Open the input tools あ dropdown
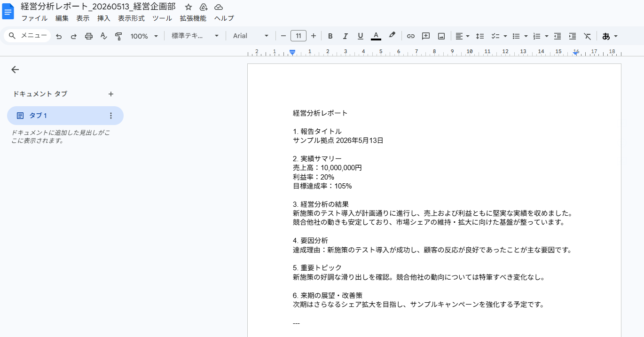This screenshot has width=644, height=337. tap(610, 36)
